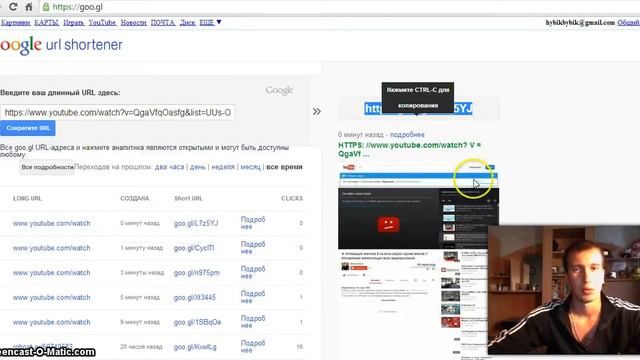Screen dimensions: 640x360
Task: Reload the page with the refresh icon
Action: (13, 7)
